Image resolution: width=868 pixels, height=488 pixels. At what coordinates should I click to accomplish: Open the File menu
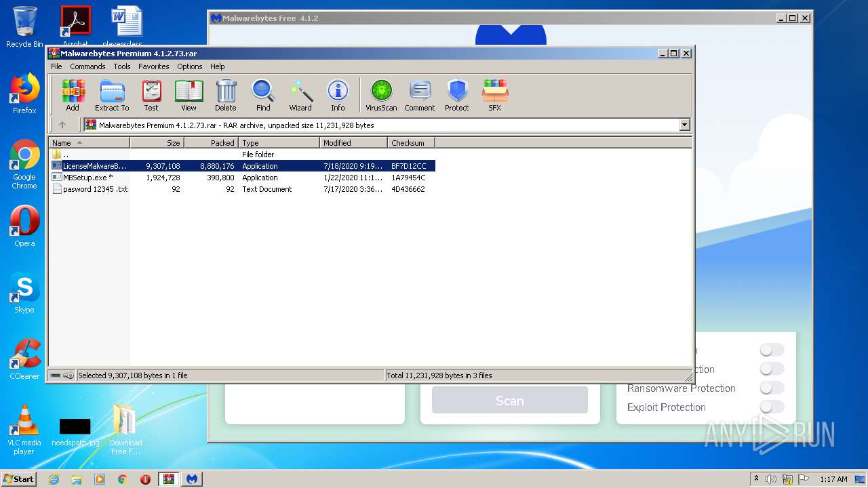(x=56, y=66)
